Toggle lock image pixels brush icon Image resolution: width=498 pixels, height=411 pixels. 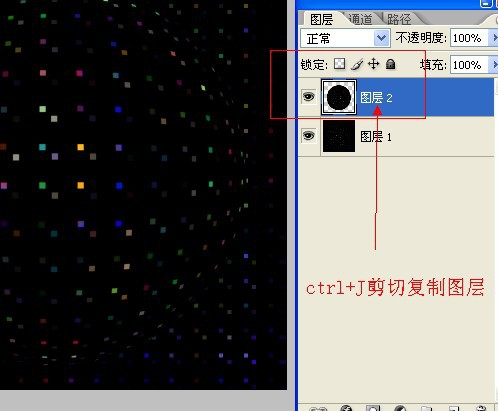(357, 64)
